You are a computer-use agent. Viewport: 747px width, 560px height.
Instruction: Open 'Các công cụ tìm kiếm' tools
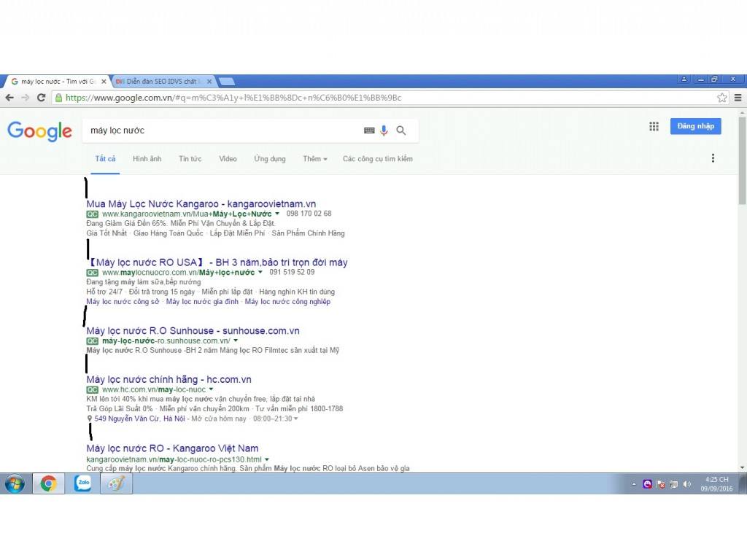coord(378,159)
